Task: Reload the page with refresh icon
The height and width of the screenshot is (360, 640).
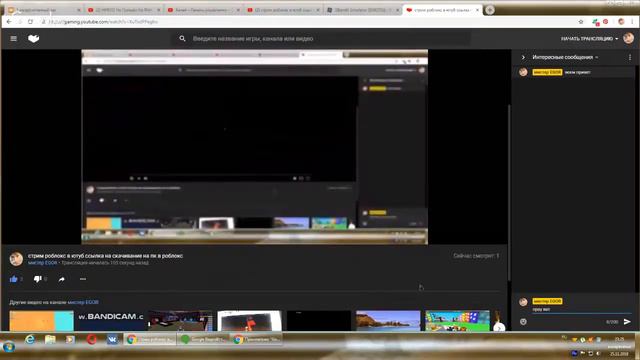Action: coord(31,22)
